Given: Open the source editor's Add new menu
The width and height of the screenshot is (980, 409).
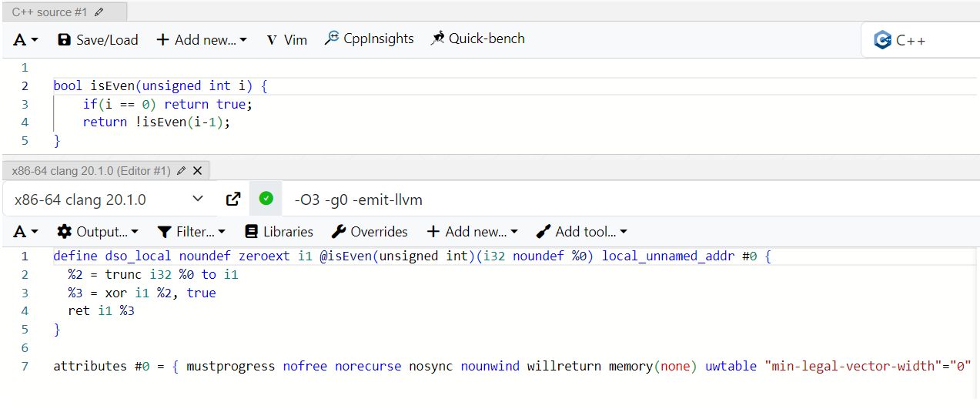Looking at the screenshot, I should (202, 39).
